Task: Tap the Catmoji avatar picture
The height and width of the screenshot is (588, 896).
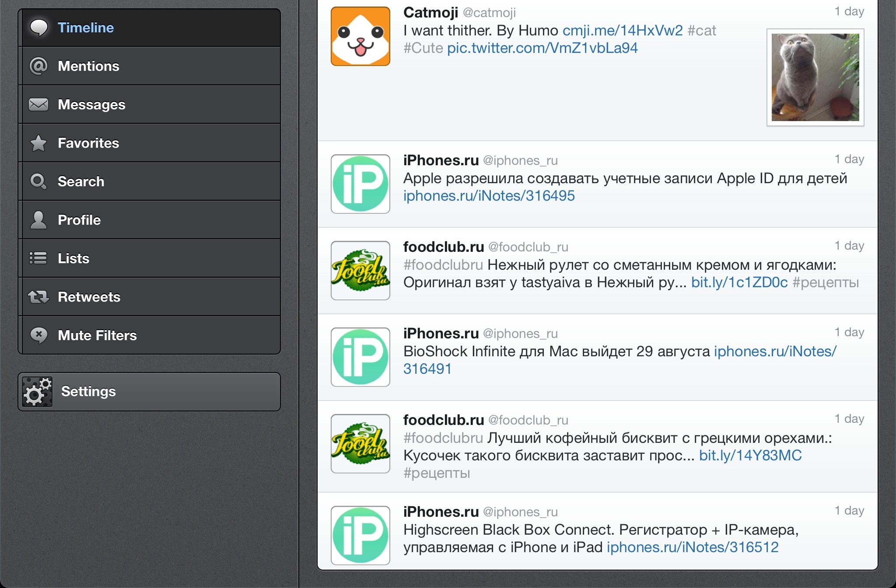Action: click(x=360, y=36)
